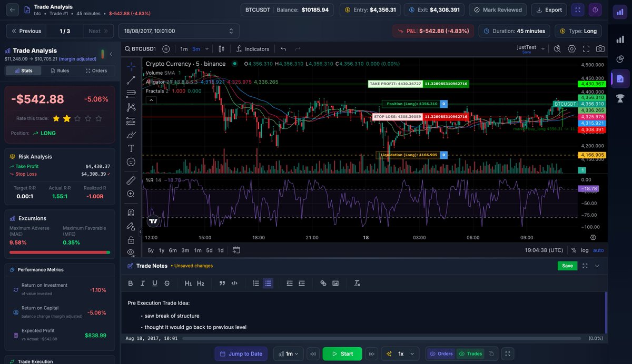The height and width of the screenshot is (364, 632).
Task: Switch to the Rules tab
Action: (60, 70)
